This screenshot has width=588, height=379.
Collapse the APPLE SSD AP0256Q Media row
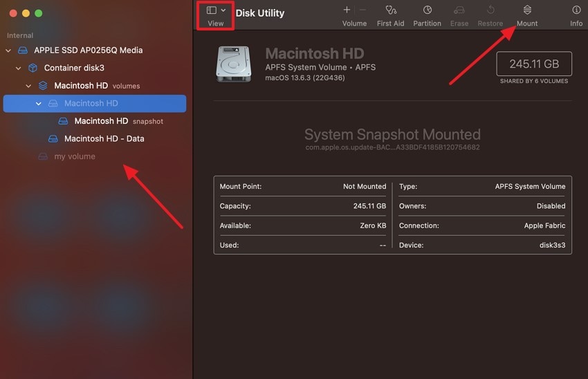pyautogui.click(x=8, y=50)
